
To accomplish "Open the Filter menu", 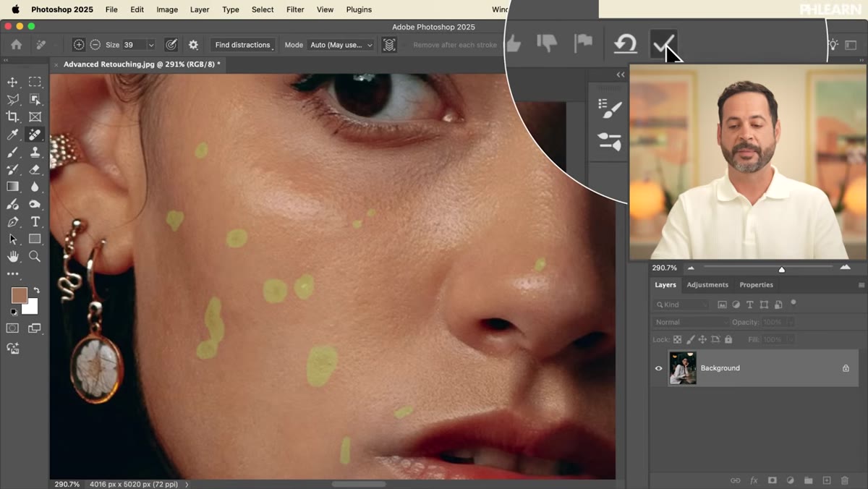I will coord(295,9).
